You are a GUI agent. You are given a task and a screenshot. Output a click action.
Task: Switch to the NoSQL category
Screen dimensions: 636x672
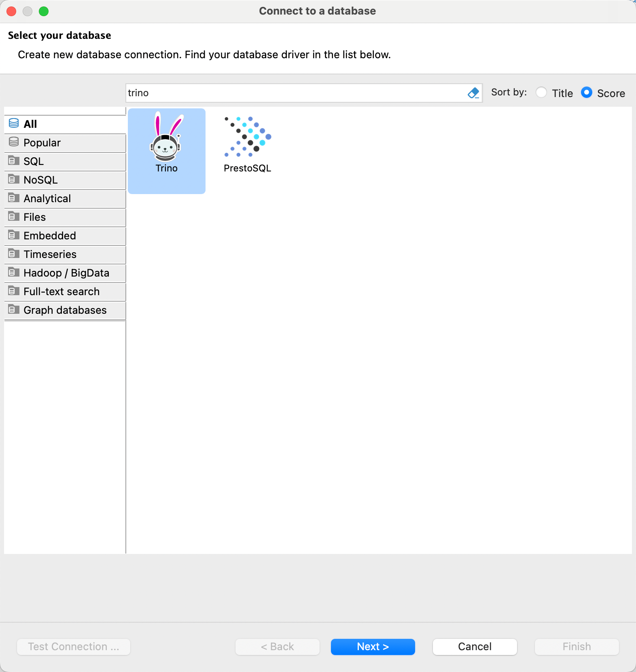[x=65, y=180]
